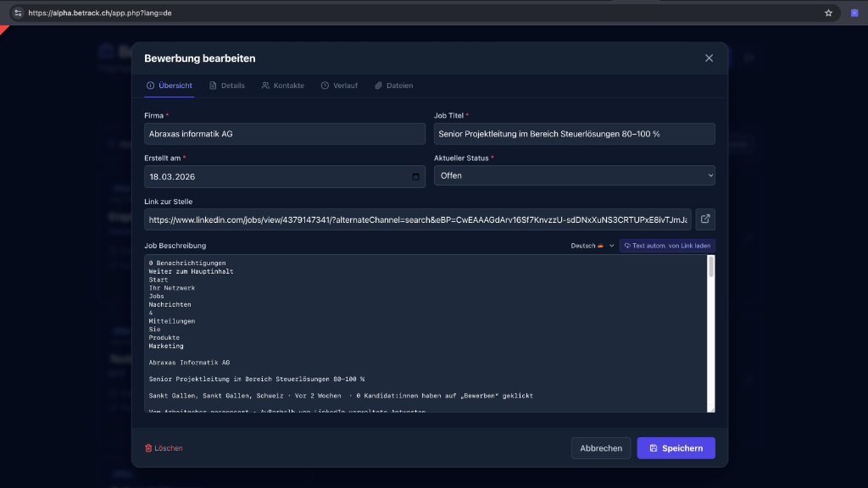Click the sync icon inside Text autom. von Link laden
The width and height of the screenshot is (868, 488).
627,245
